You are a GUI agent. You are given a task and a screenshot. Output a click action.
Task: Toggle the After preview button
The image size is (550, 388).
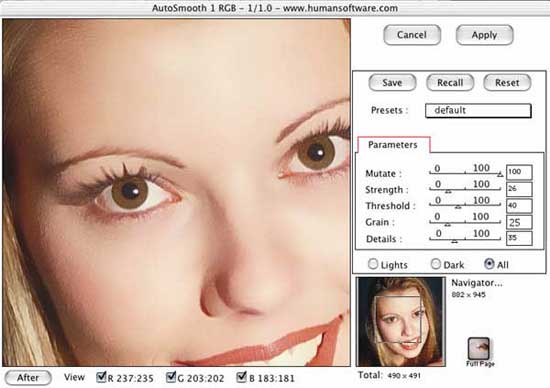(x=28, y=378)
